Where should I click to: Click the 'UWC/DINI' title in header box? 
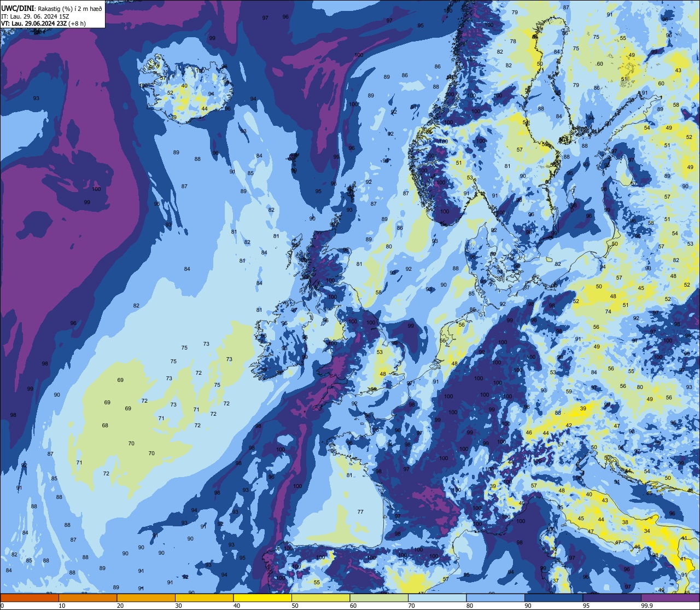click(17, 8)
